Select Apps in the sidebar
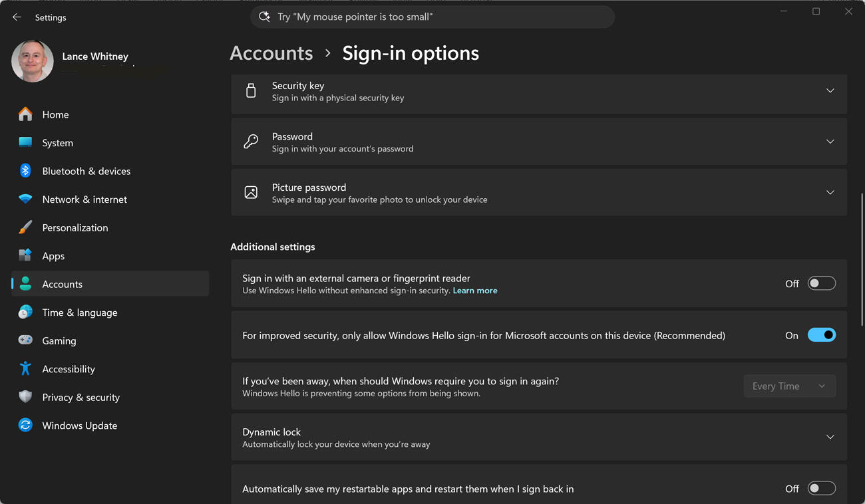Viewport: 865px width, 504px height. [x=110, y=255]
